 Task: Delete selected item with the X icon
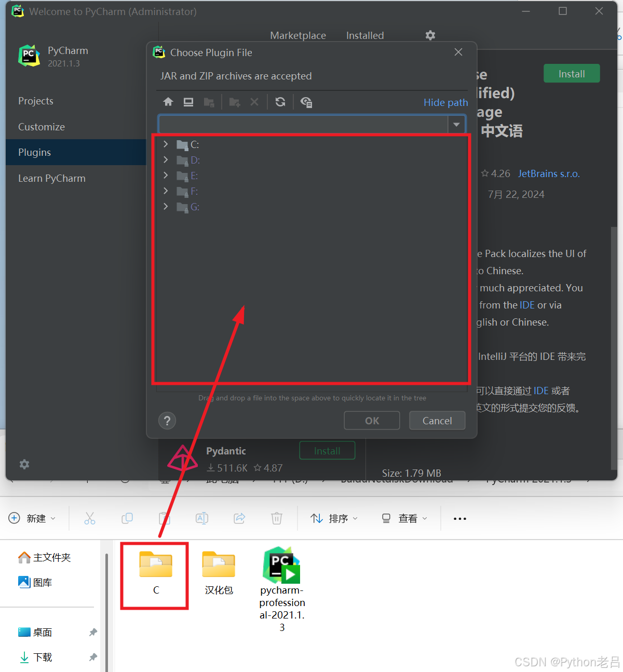[254, 102]
